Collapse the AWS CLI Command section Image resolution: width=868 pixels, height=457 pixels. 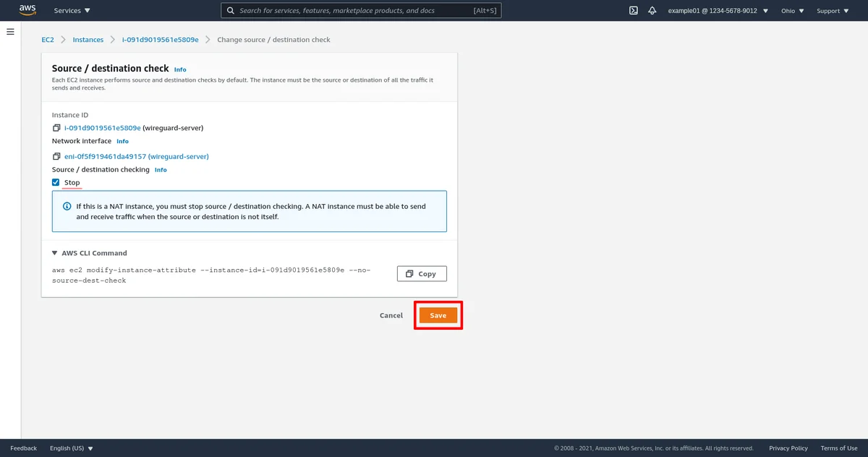coord(55,253)
